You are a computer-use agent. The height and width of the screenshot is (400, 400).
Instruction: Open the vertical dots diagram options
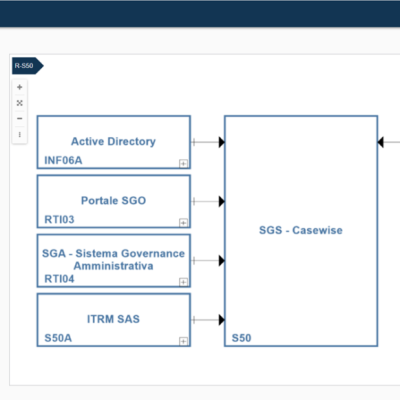pos(20,135)
